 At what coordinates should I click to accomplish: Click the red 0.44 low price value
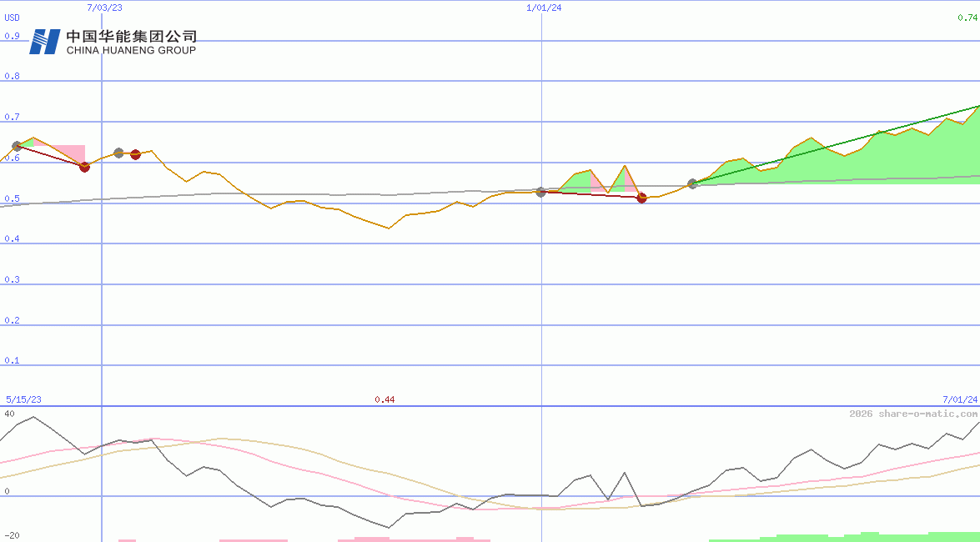pos(384,399)
